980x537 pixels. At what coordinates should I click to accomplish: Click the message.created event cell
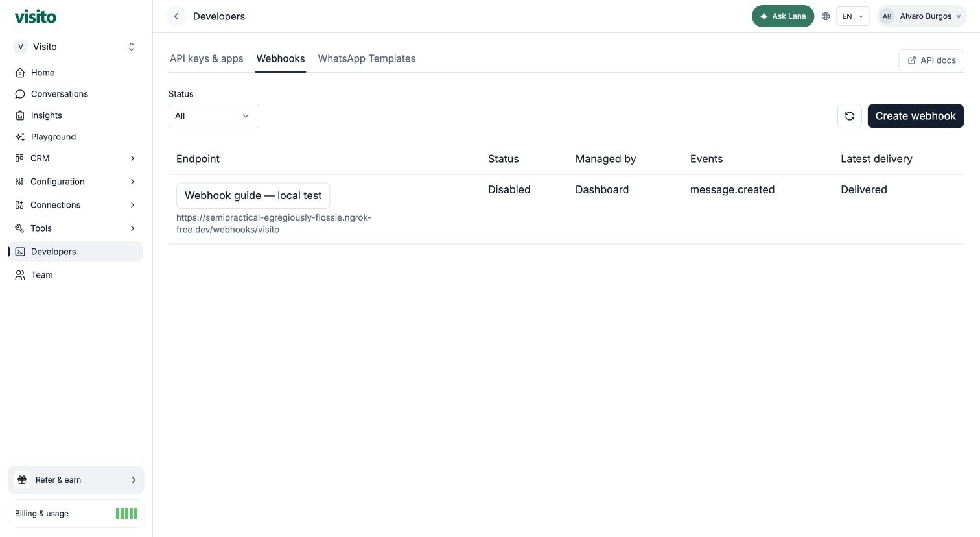click(x=732, y=189)
